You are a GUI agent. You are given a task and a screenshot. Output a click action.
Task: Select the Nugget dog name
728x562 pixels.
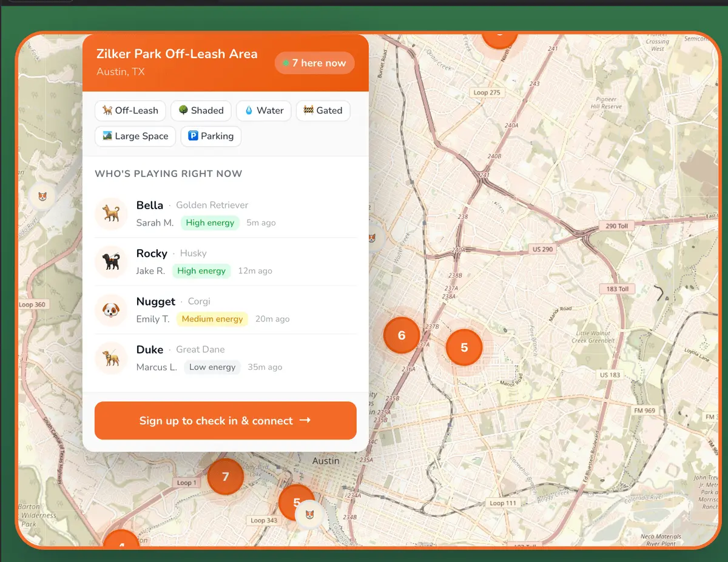pyautogui.click(x=156, y=301)
